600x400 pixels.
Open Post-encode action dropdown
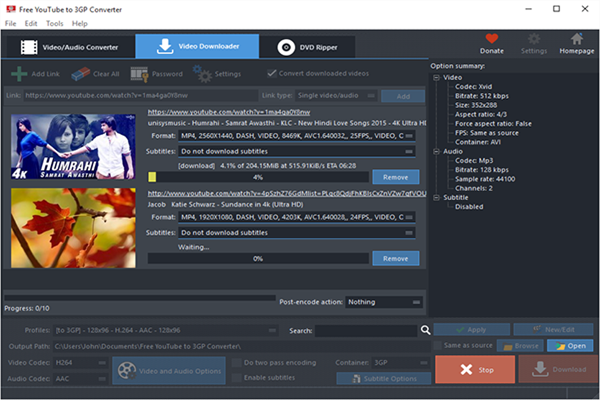click(379, 301)
